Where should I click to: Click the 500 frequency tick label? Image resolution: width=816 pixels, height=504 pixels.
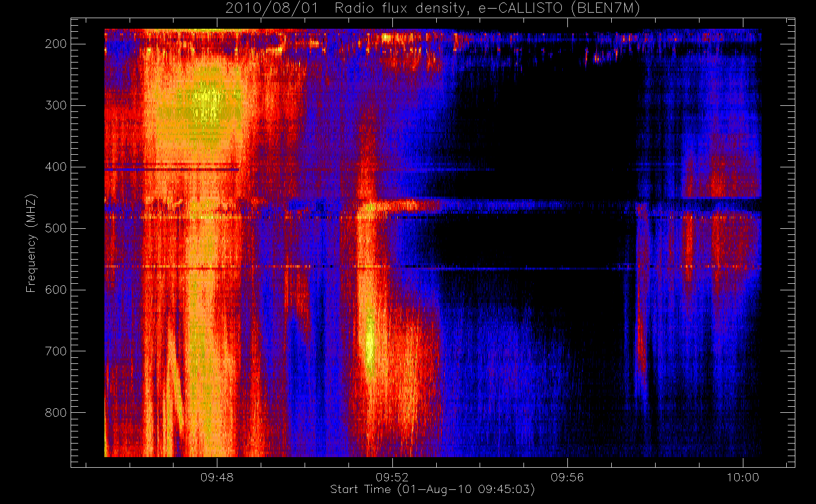coord(55,228)
